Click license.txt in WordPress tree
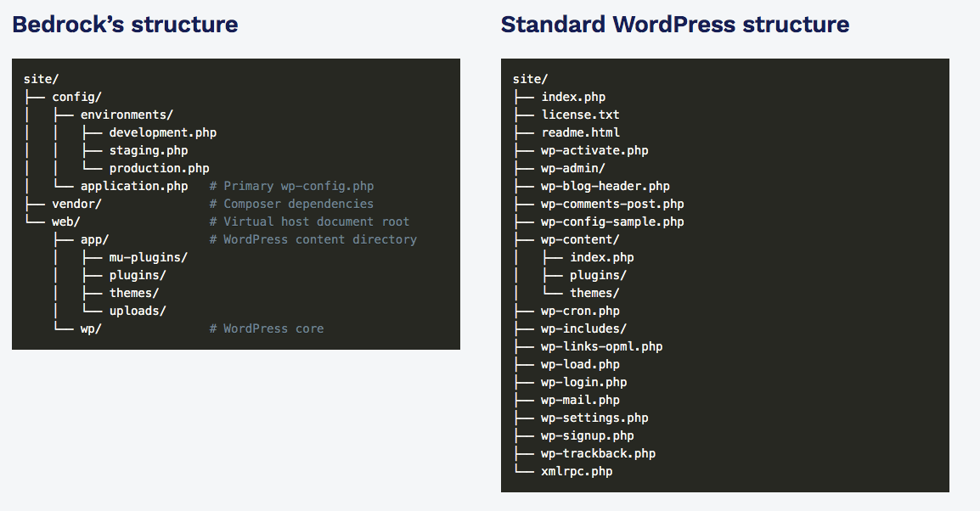 coord(581,115)
